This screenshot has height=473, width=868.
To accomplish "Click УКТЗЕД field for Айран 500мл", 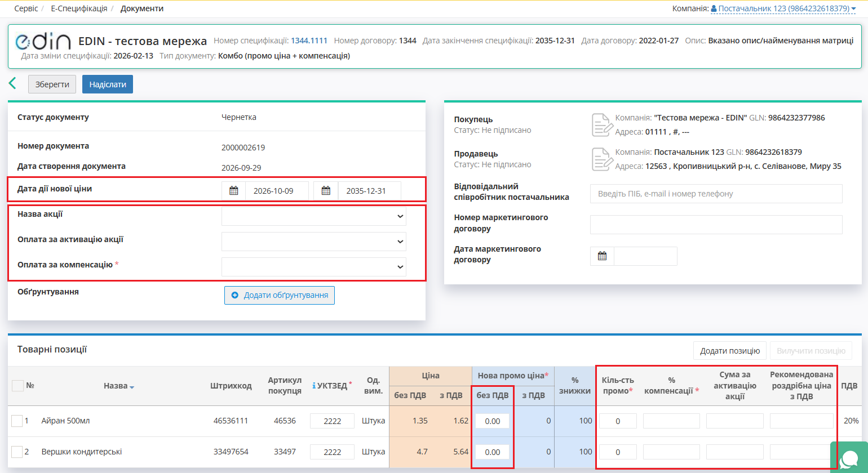I will tap(332, 421).
